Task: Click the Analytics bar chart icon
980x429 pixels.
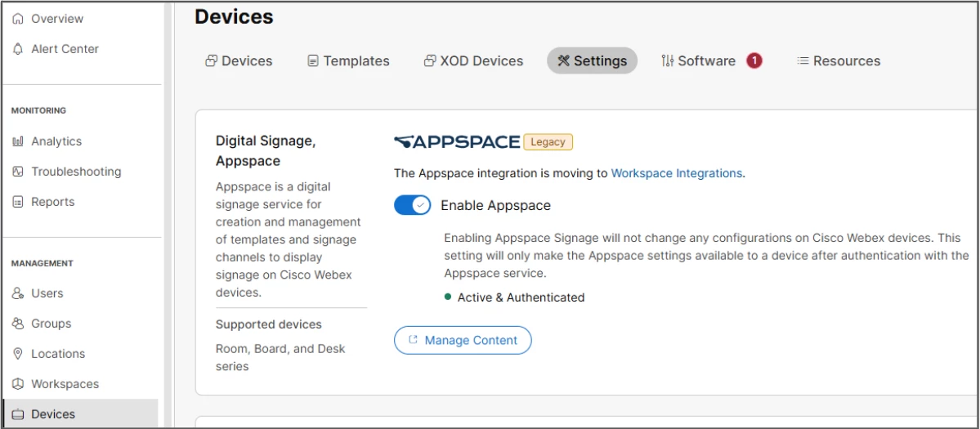Action: click(x=18, y=141)
